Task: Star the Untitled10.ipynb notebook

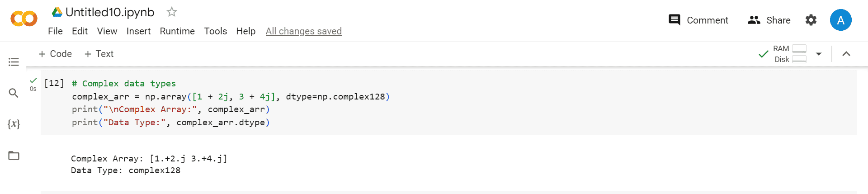Action: click(171, 12)
